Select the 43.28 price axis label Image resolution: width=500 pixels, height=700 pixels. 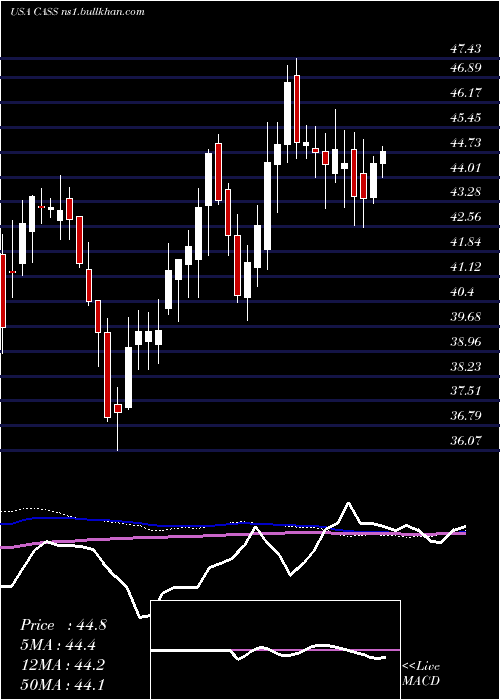click(x=466, y=192)
